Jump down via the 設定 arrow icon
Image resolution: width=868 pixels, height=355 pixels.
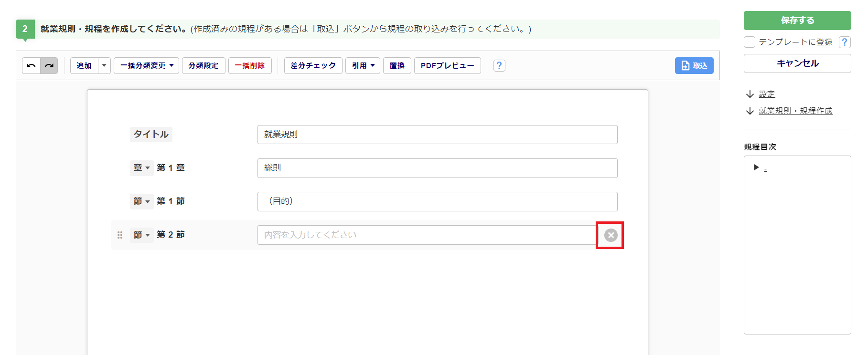[750, 94]
